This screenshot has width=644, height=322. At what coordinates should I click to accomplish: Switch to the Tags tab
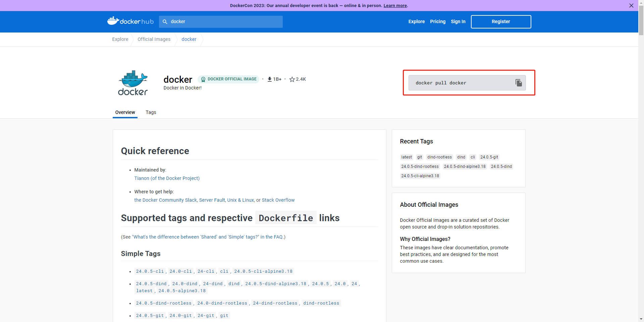point(151,112)
